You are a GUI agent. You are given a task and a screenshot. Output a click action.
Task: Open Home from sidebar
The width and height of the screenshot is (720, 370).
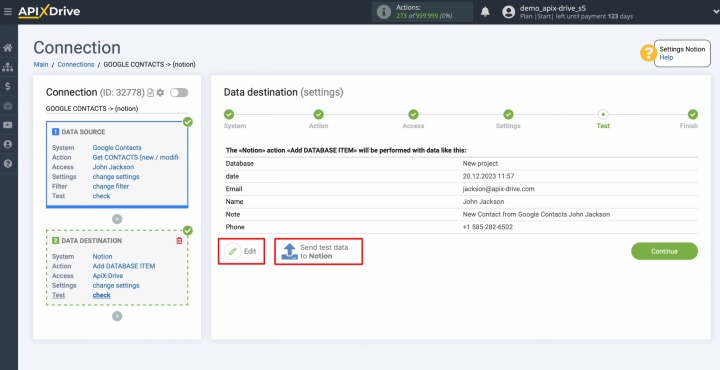coord(8,48)
